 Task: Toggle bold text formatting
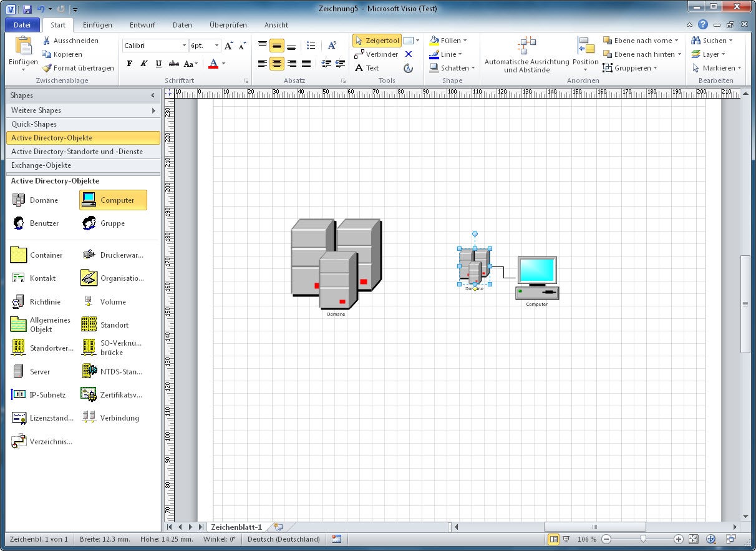(x=130, y=64)
